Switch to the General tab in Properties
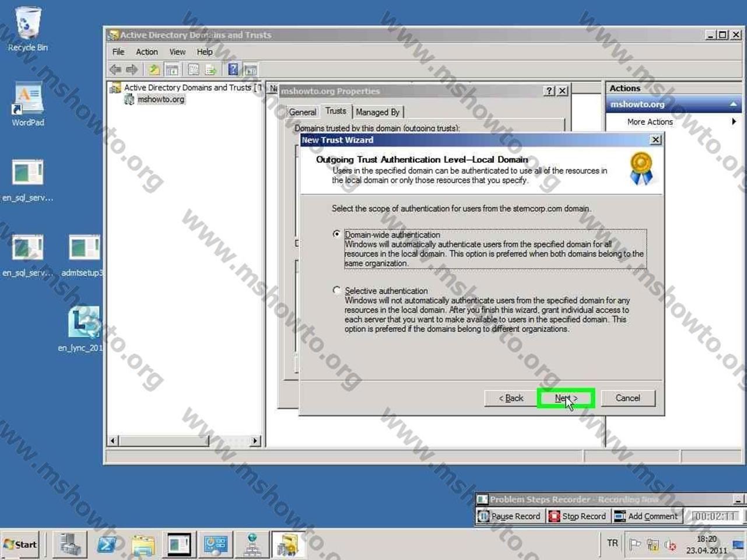This screenshot has height=560, width=747. click(x=303, y=112)
